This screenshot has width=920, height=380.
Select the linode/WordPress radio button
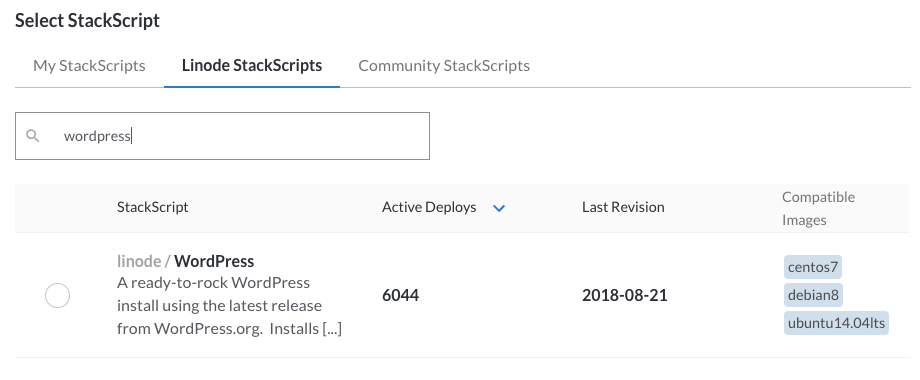[58, 295]
